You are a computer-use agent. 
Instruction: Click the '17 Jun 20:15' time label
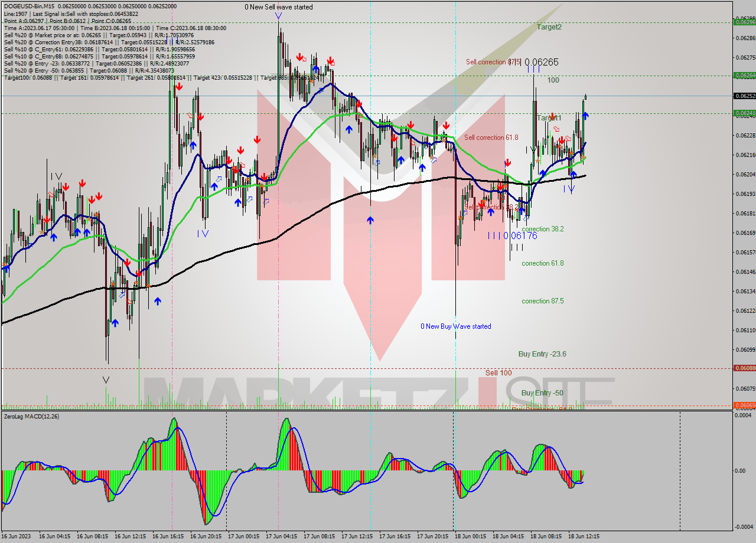(x=433, y=537)
